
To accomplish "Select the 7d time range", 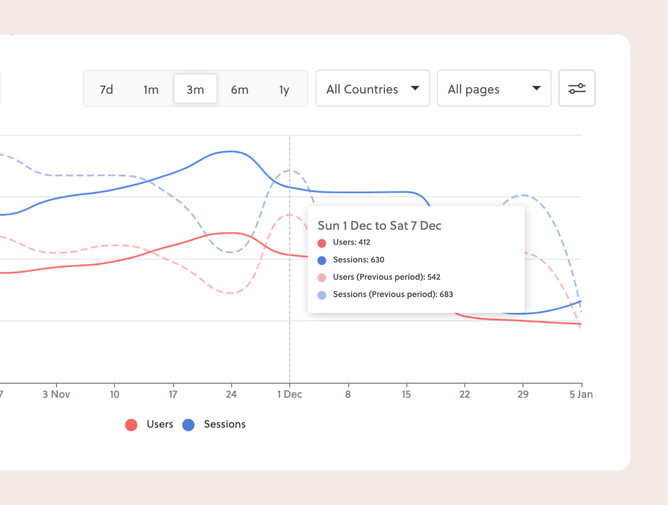I will point(106,90).
